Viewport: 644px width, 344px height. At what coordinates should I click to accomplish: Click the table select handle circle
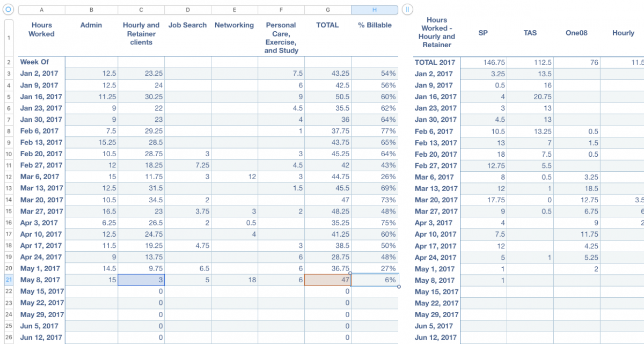(8, 10)
